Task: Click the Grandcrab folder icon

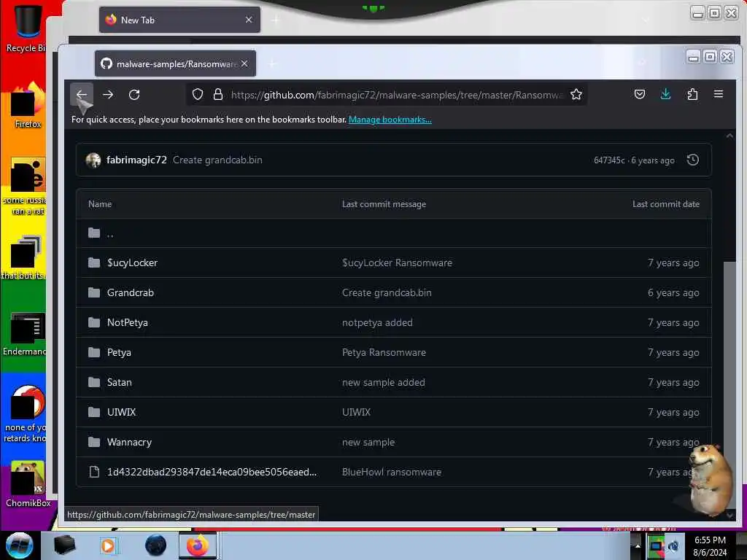Action: tap(94, 292)
